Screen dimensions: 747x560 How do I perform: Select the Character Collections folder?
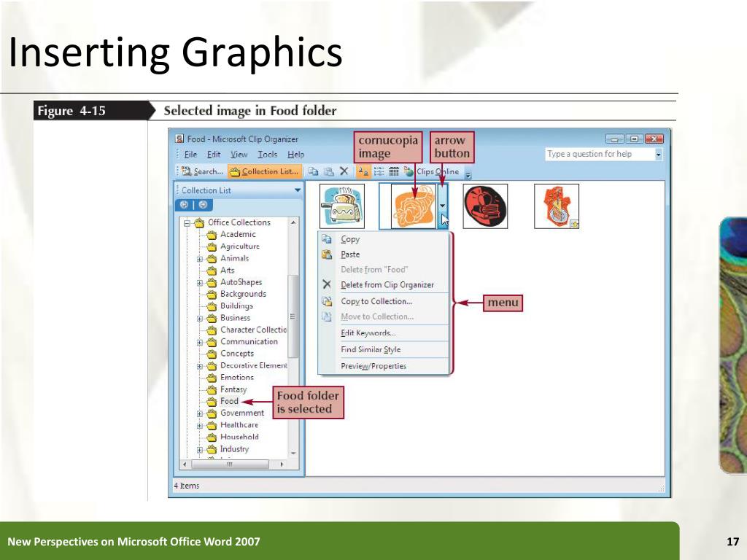click(x=247, y=330)
